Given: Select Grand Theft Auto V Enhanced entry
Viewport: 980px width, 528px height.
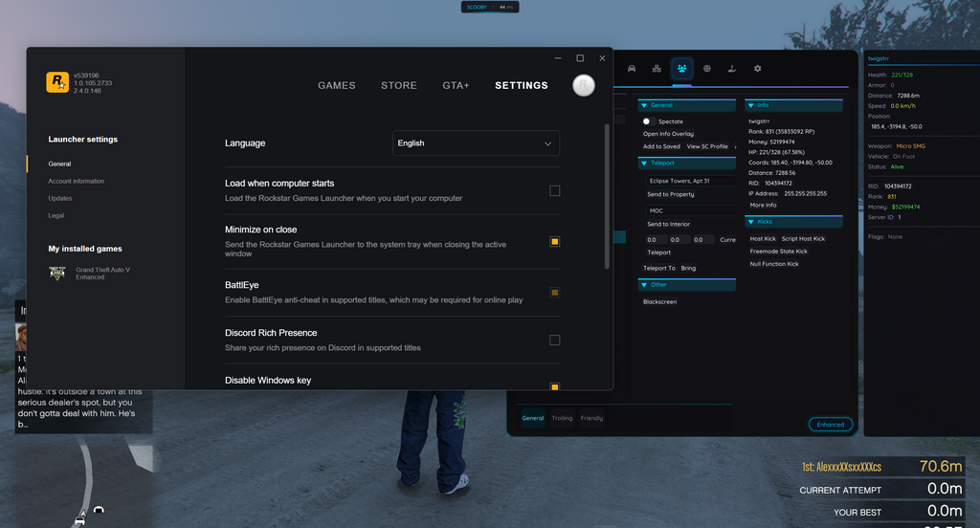Looking at the screenshot, I should click(x=103, y=274).
